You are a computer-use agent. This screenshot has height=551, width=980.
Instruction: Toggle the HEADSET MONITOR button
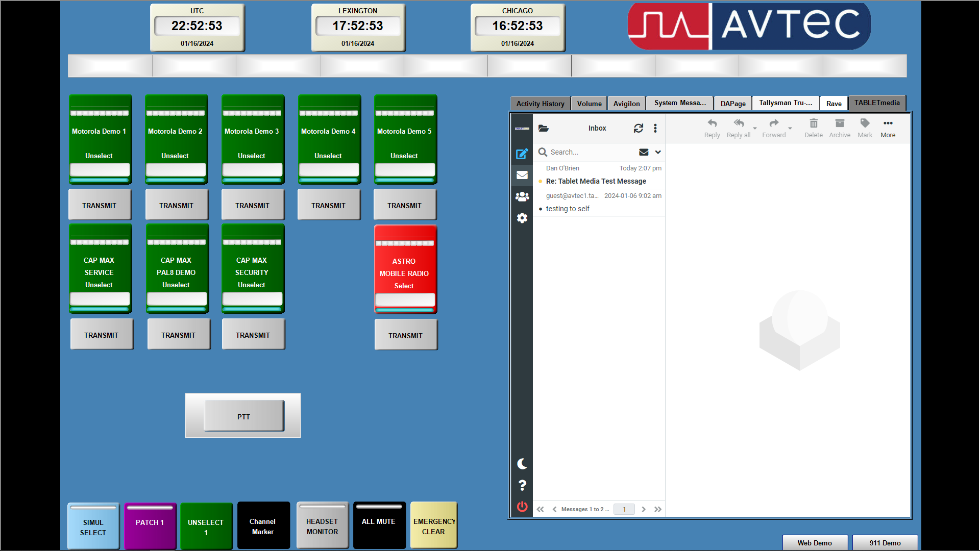click(322, 525)
